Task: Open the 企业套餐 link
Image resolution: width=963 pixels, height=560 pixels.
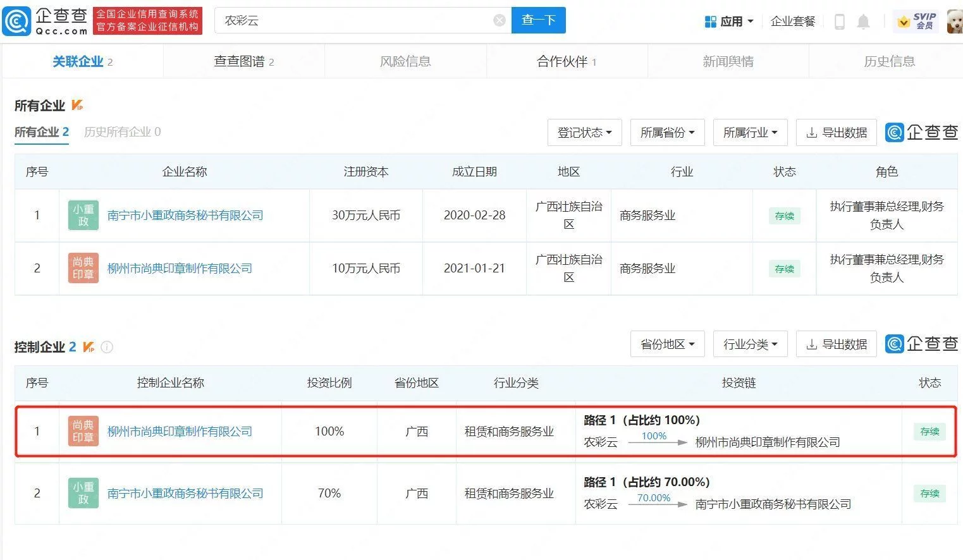Action: (793, 21)
